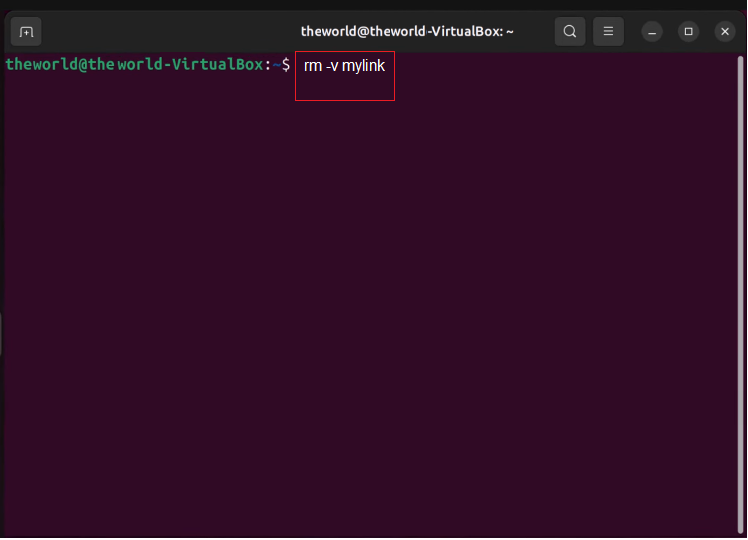
Task: Click the dollar sign prompt symbol
Action: (286, 64)
